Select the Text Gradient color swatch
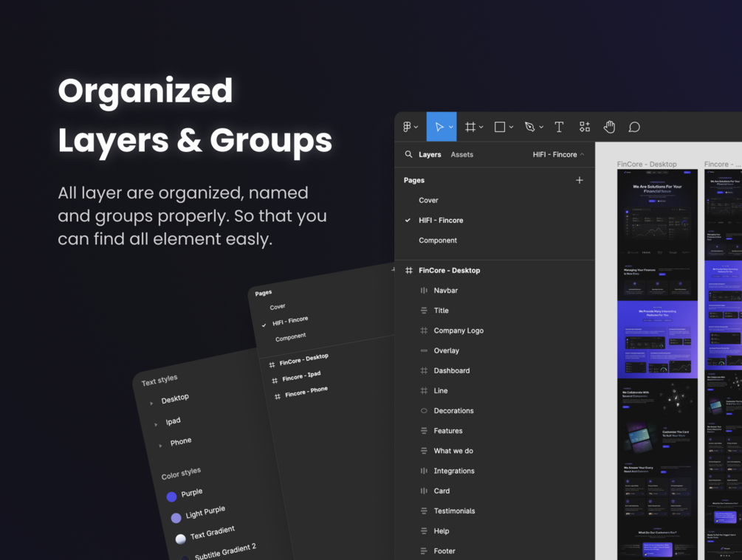742x560 pixels. [180, 539]
